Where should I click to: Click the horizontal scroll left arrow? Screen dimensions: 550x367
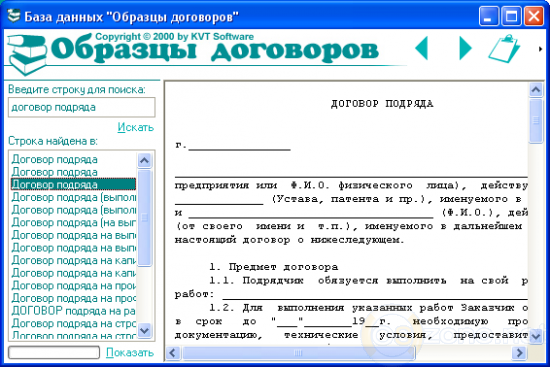click(173, 353)
